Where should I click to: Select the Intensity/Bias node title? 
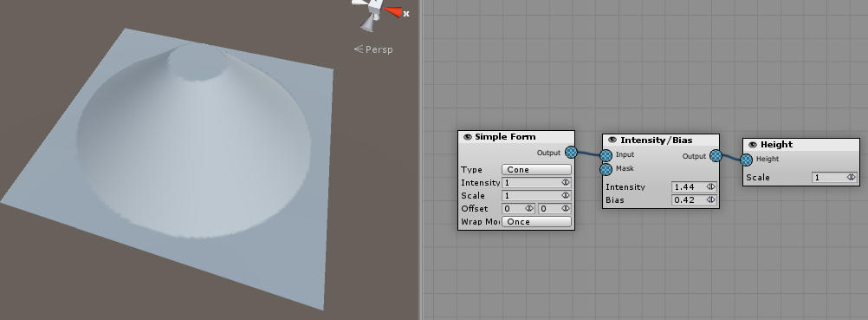click(656, 140)
